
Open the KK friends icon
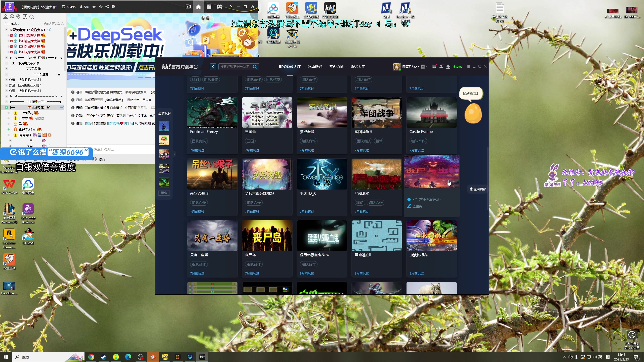pos(441,67)
